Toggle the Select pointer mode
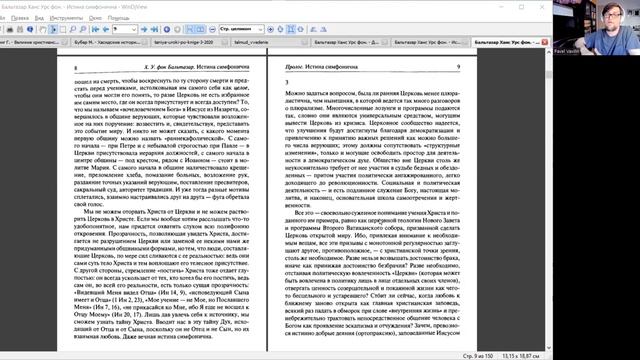This screenshot has width=640, height=360. tap(53, 29)
